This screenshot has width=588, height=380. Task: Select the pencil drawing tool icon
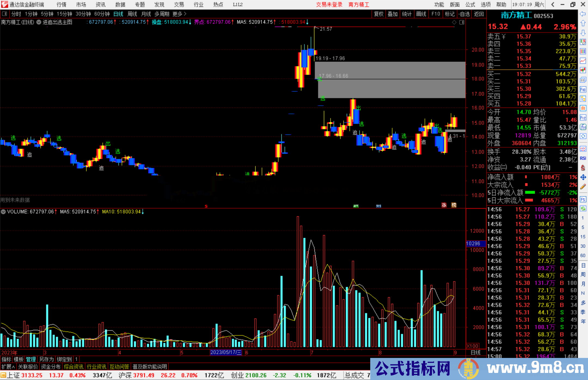(x=583, y=187)
